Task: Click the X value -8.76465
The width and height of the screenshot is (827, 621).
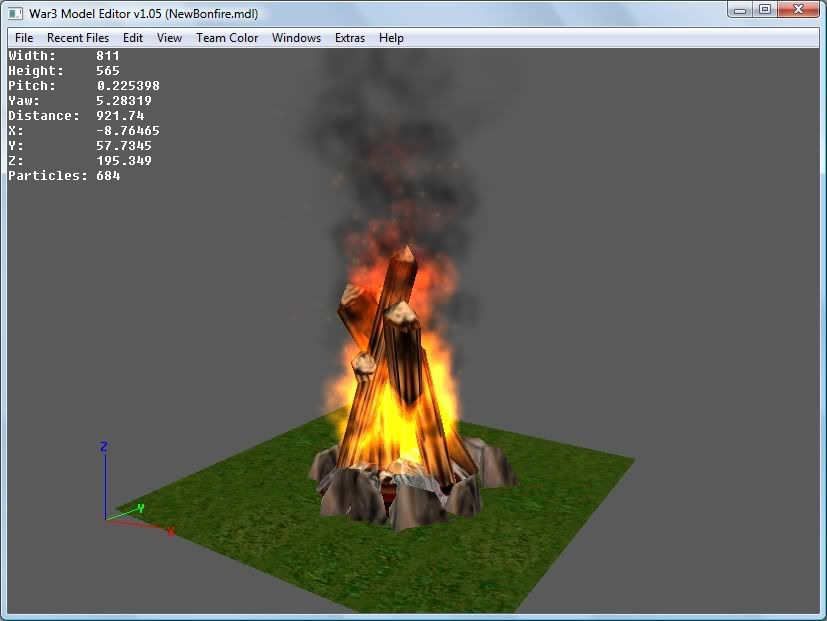Action: [128, 131]
